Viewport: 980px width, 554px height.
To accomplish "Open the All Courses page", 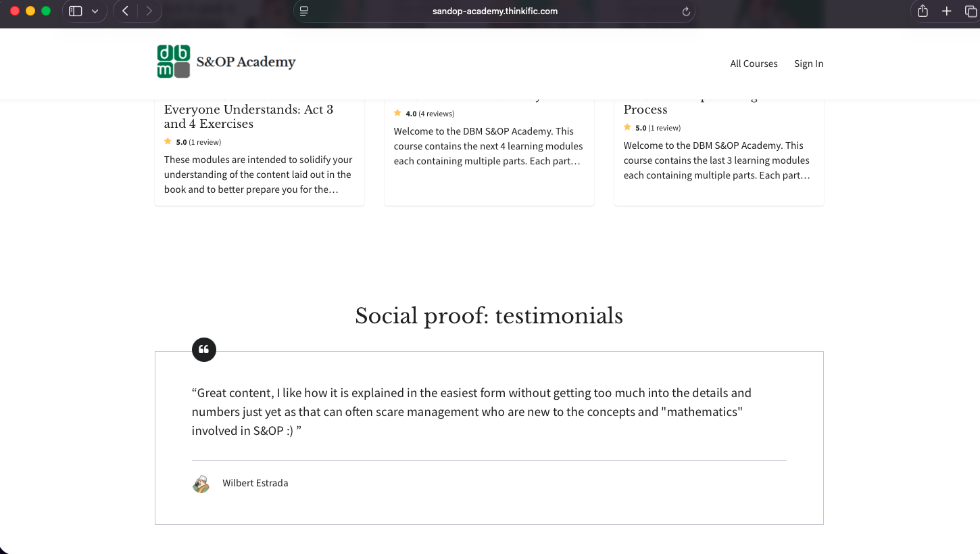I will [754, 64].
